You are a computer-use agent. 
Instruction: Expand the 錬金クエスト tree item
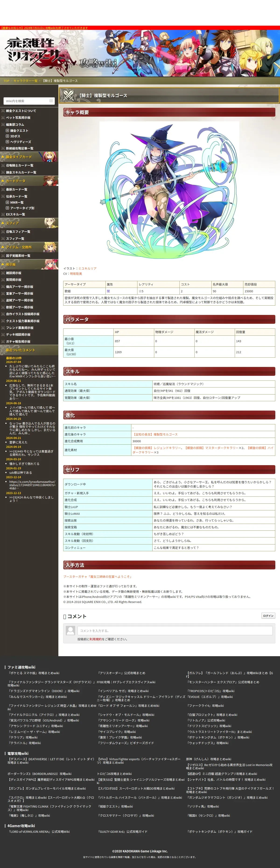coord(7,130)
